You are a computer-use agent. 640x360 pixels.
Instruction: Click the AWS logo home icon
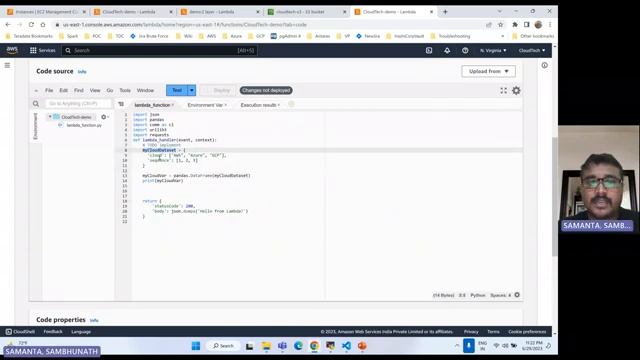pyautogui.click(x=12, y=50)
